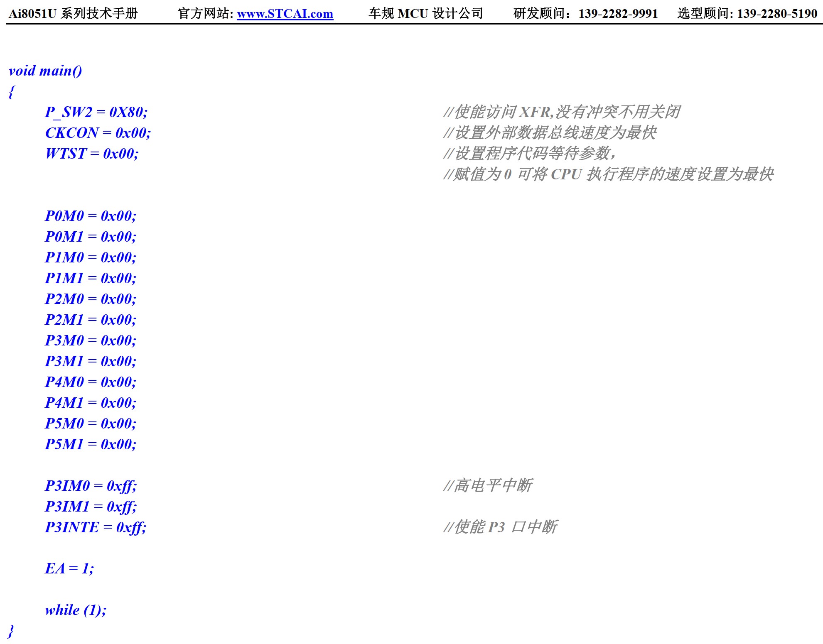Viewport: 823px width, 644px height.
Task: Click the 'P3IM0 = 0xff;' line
Action: [91, 486]
